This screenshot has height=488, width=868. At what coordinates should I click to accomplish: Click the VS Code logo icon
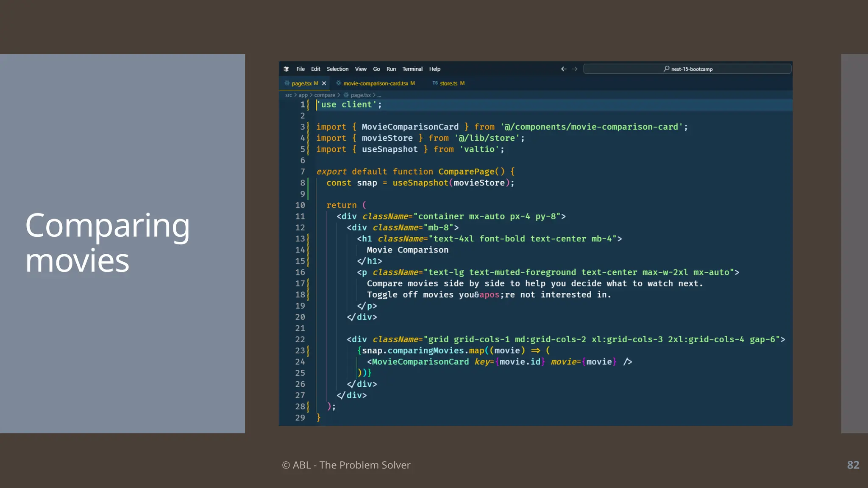[x=287, y=69]
